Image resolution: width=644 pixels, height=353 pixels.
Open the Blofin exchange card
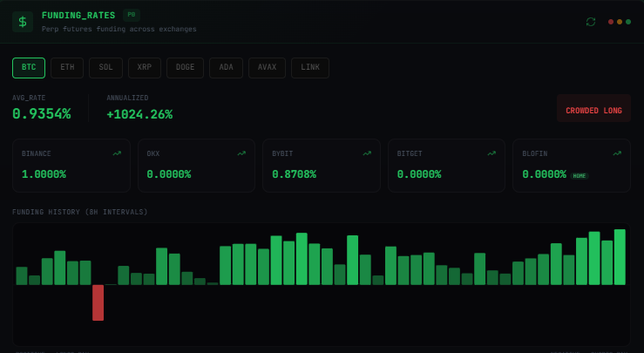coord(572,166)
